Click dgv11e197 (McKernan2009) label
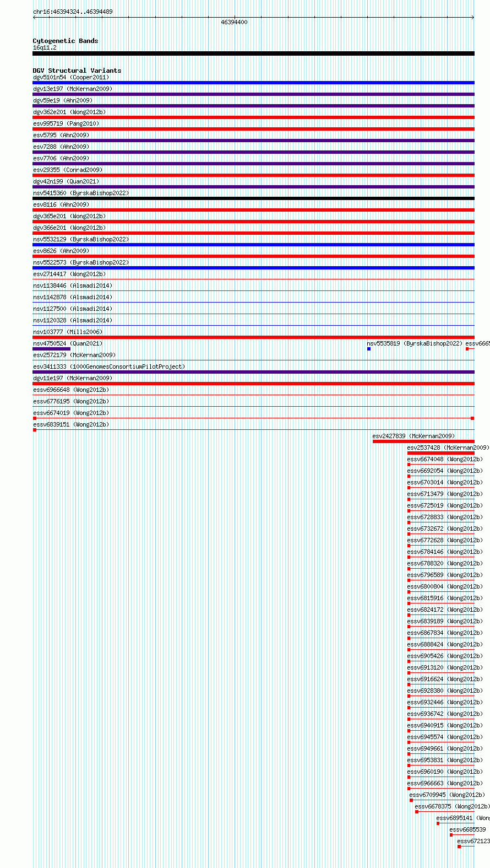 (73, 378)
